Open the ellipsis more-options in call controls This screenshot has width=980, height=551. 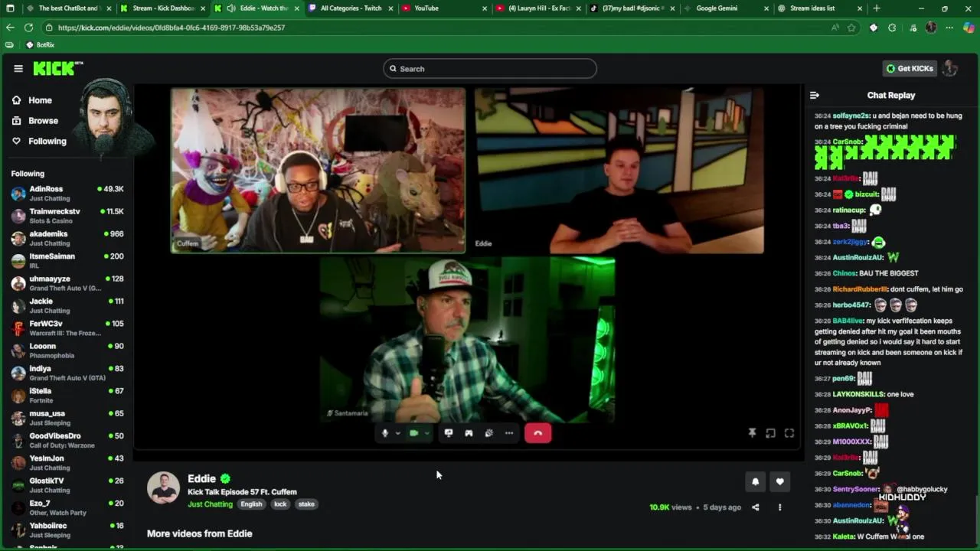click(x=509, y=433)
